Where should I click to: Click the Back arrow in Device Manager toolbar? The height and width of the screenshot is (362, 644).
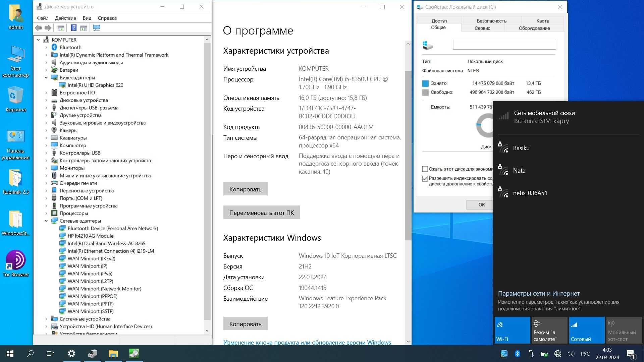click(x=38, y=28)
